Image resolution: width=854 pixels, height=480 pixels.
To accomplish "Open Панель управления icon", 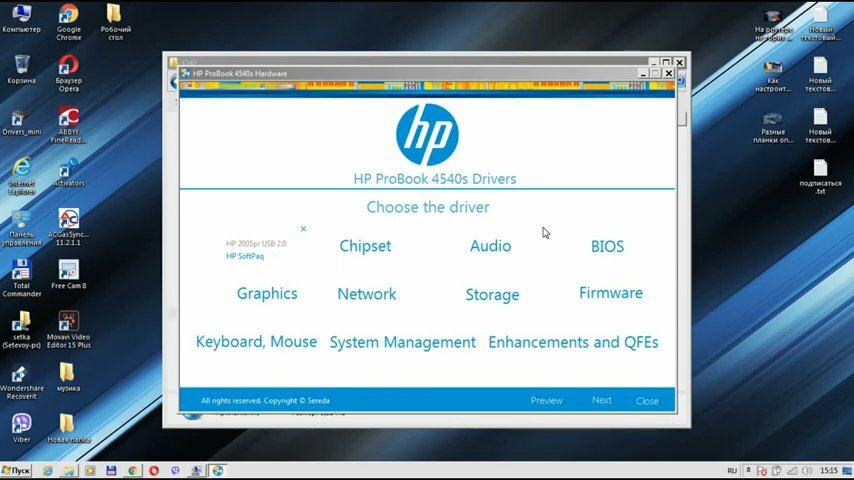I will point(21,227).
